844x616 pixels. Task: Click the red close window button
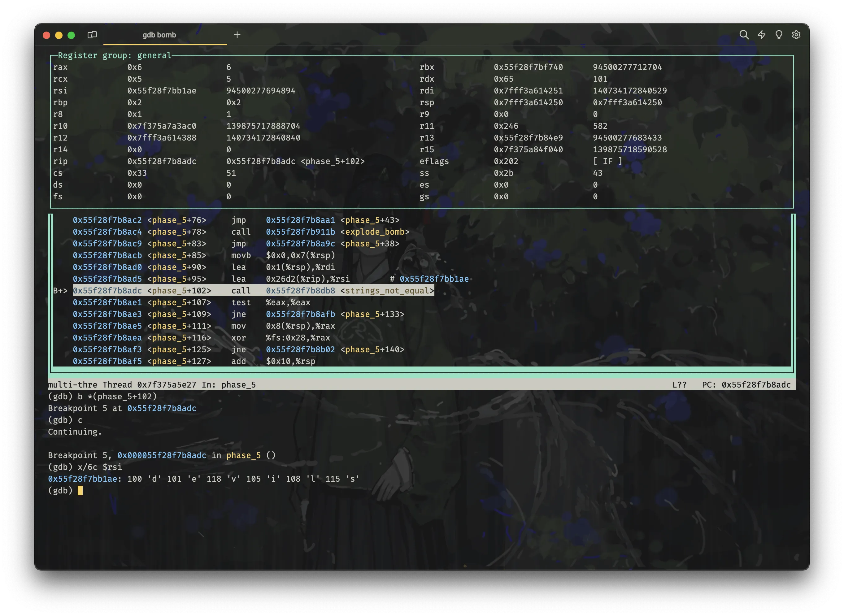pyautogui.click(x=47, y=35)
